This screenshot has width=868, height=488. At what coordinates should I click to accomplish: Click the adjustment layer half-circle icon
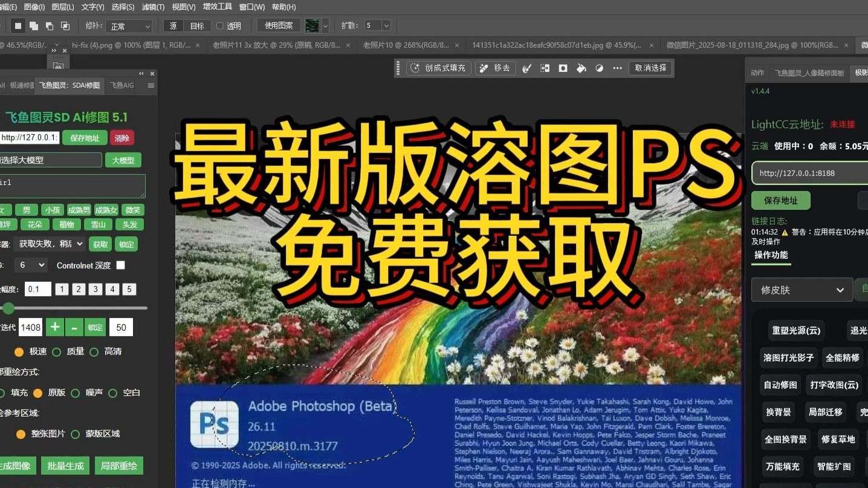[599, 68]
